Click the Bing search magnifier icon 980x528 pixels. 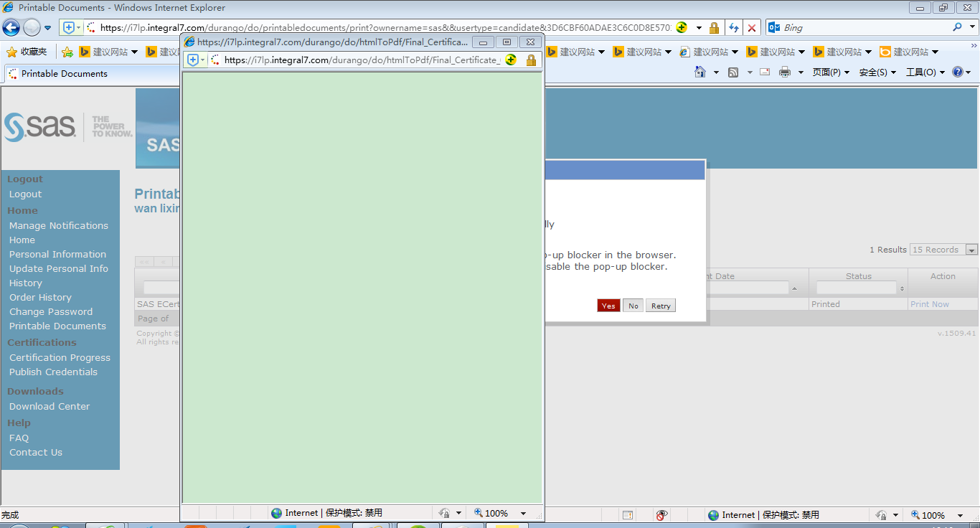(x=958, y=27)
